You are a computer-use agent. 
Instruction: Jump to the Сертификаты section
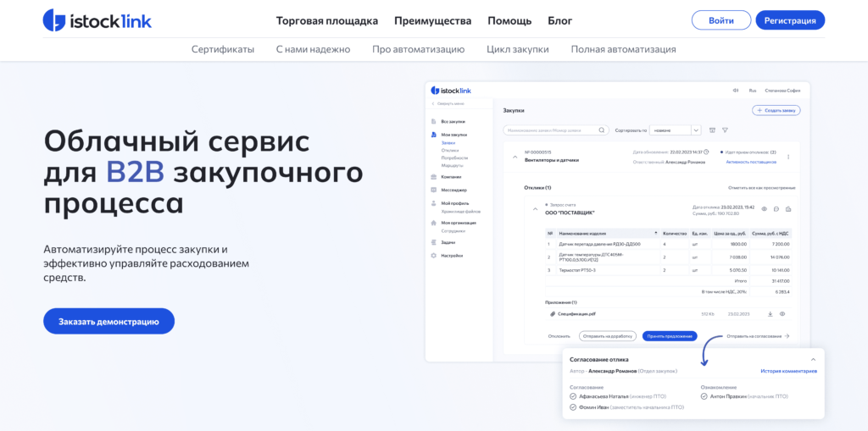point(223,49)
